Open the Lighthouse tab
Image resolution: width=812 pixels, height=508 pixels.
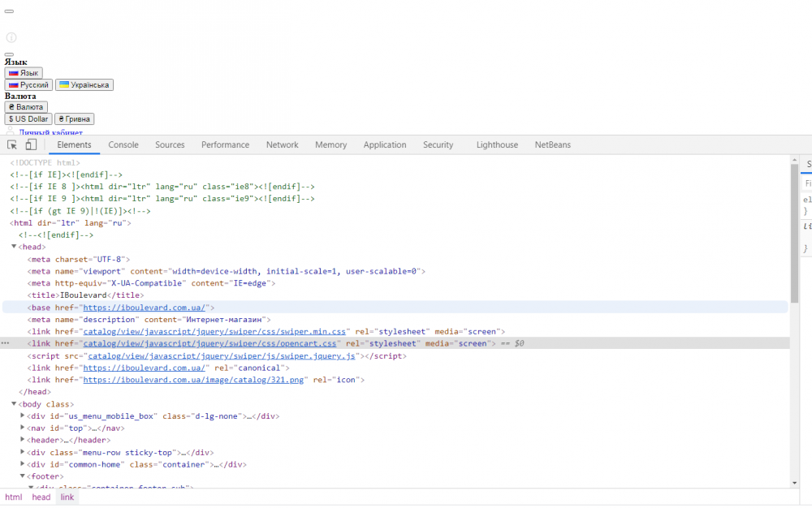point(497,144)
